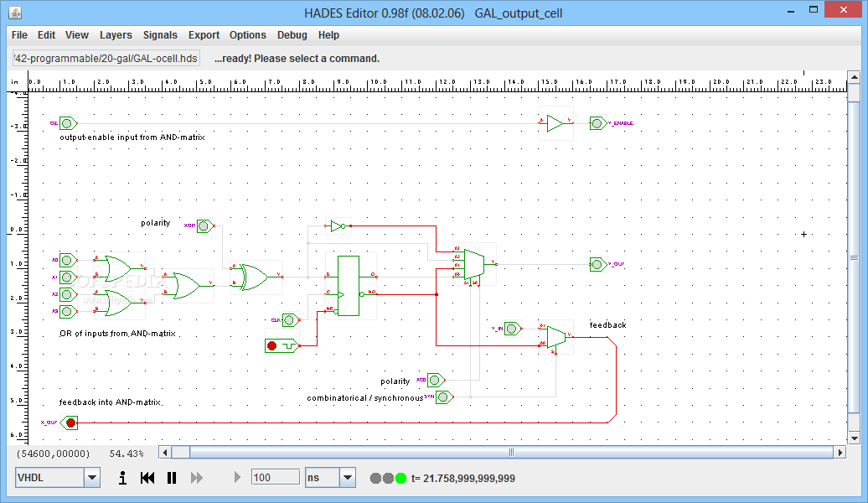Click the single-step play arrow
868x503 pixels.
click(237, 477)
